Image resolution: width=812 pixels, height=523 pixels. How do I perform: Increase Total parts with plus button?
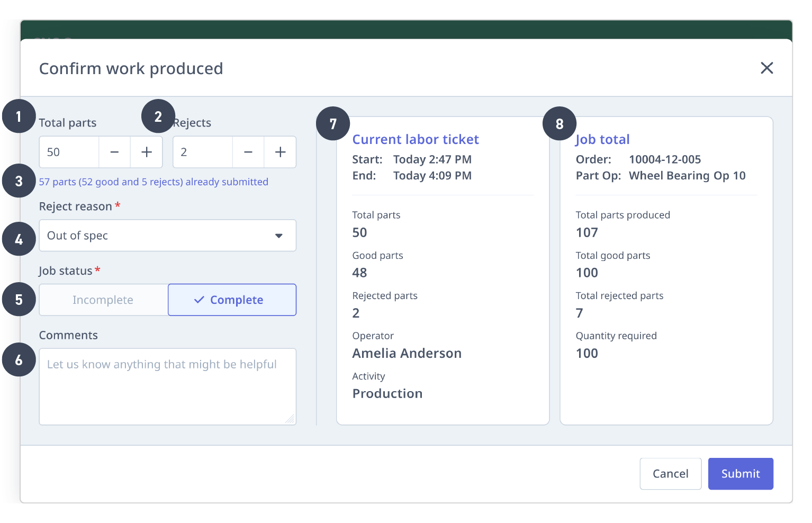coord(147,152)
